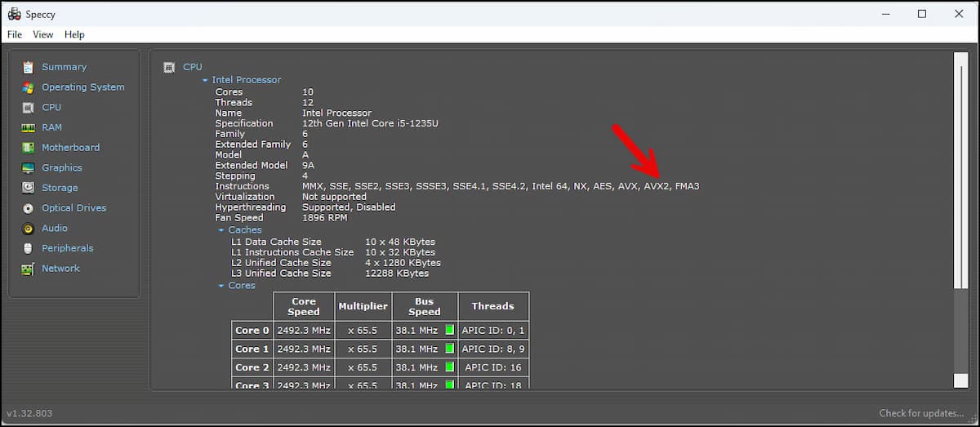Open Optical Drives via disc icon
The image size is (980, 427).
click(x=28, y=208)
